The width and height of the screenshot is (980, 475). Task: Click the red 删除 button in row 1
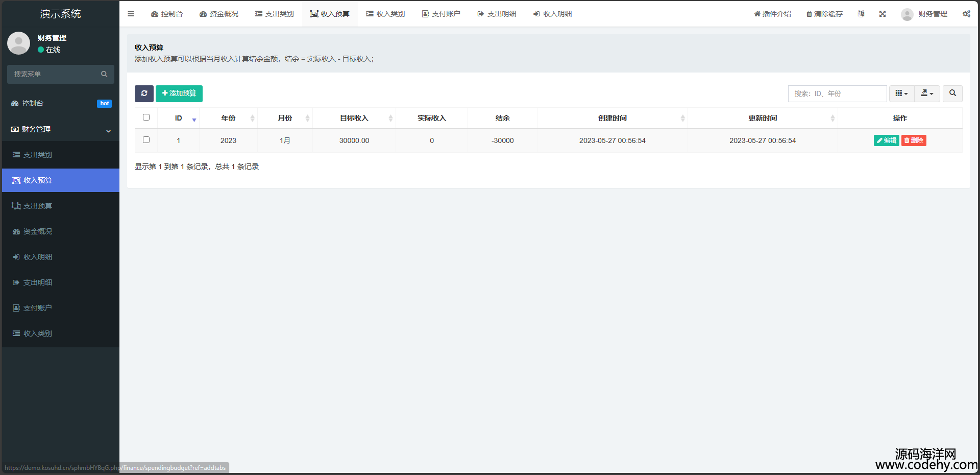[914, 140]
